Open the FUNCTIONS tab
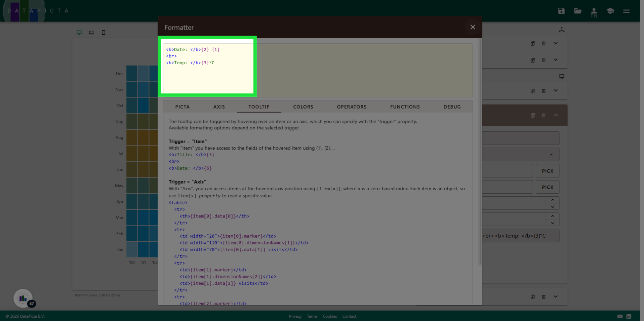Screen dimensions: 644x321 click(x=405, y=107)
